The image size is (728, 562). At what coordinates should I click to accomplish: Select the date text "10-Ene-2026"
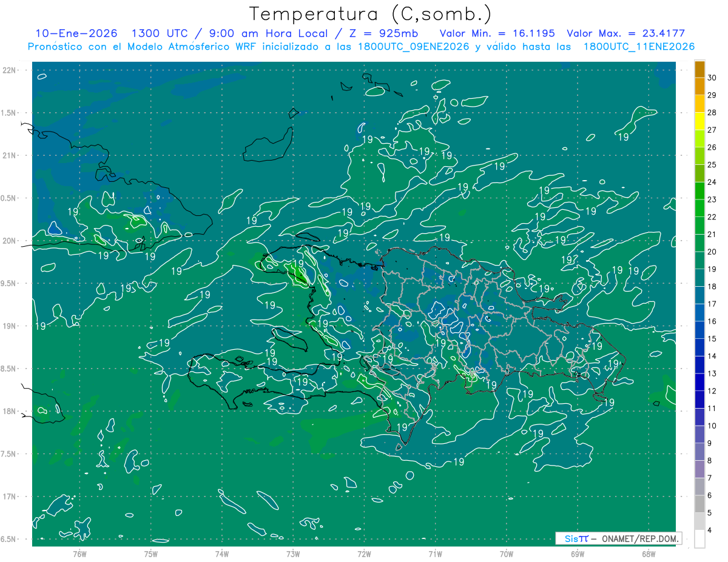[x=76, y=33]
